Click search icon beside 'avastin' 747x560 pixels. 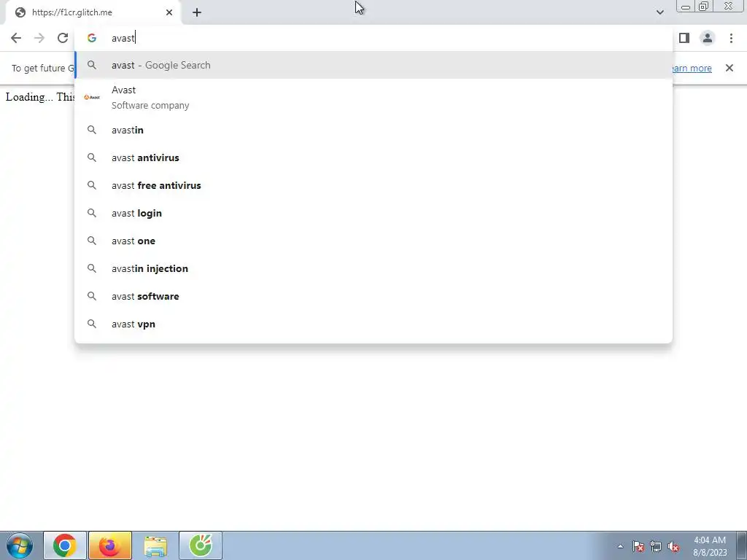tap(92, 130)
